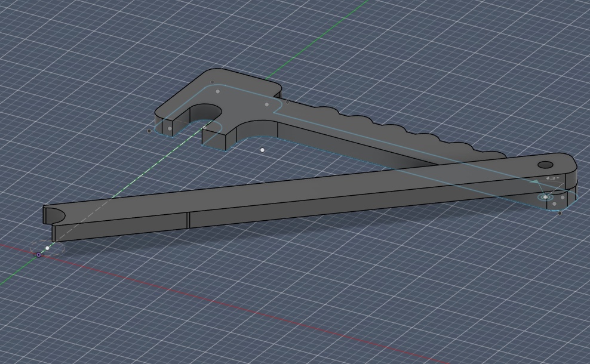Click the purple origin point marker
The height and width of the screenshot is (364, 590).
tap(38, 255)
